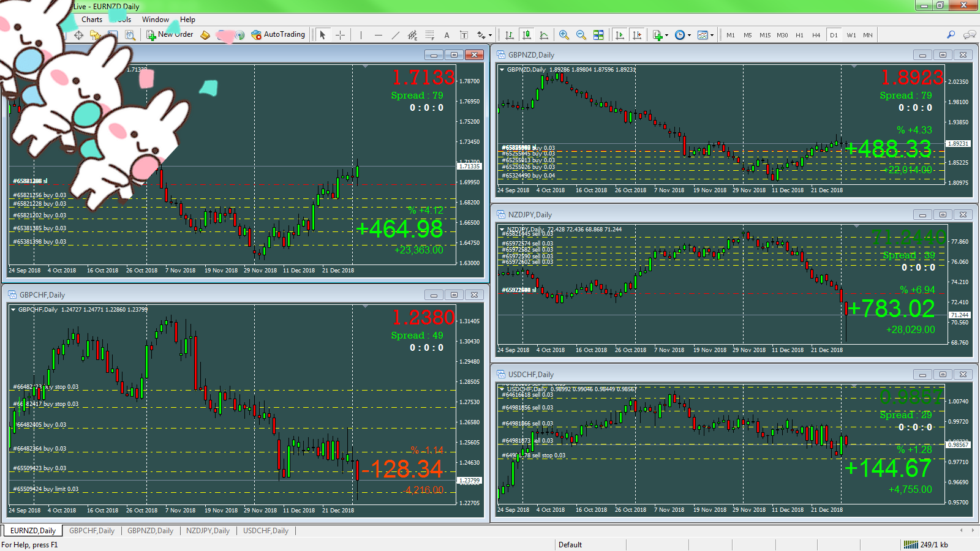Open the Navigator folder-star icon
Screen dimensions: 980x551
click(x=95, y=35)
